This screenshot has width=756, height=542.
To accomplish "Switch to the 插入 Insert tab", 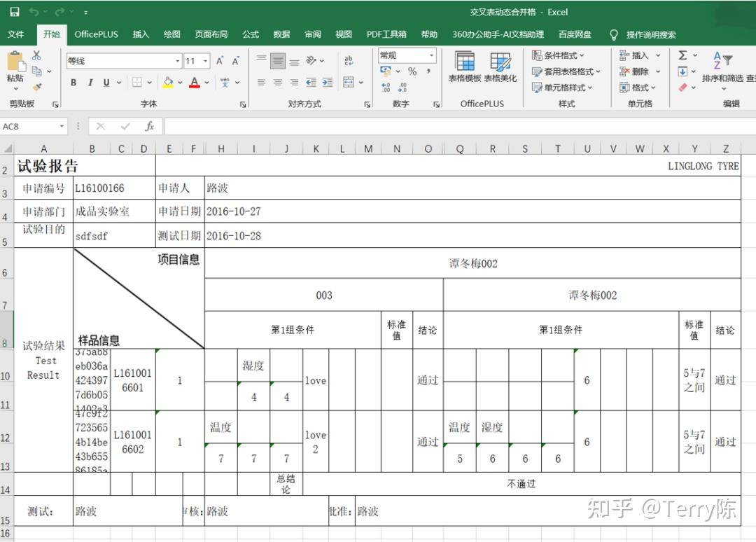I will pos(141,34).
